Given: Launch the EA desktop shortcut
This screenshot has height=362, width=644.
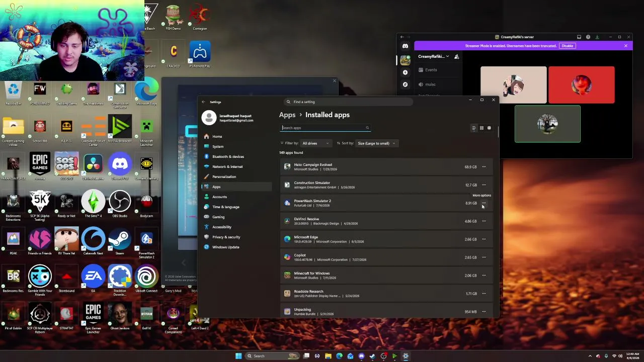Looking at the screenshot, I should (93, 279).
